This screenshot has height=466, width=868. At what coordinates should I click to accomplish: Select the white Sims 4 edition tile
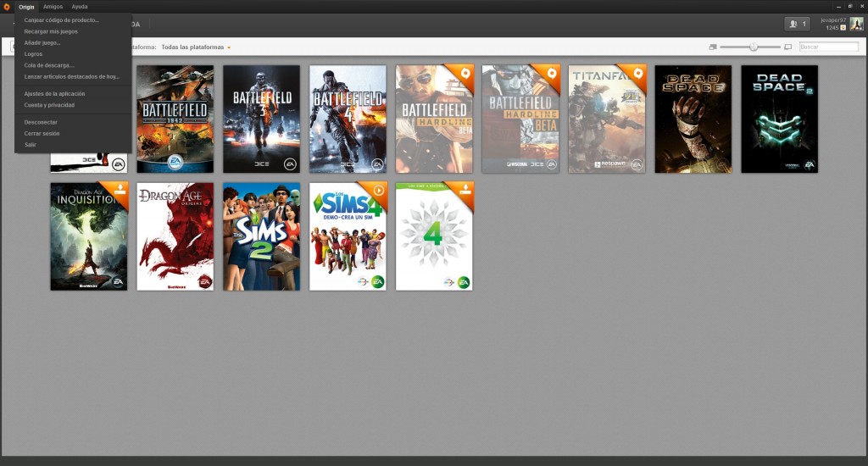[x=434, y=236]
